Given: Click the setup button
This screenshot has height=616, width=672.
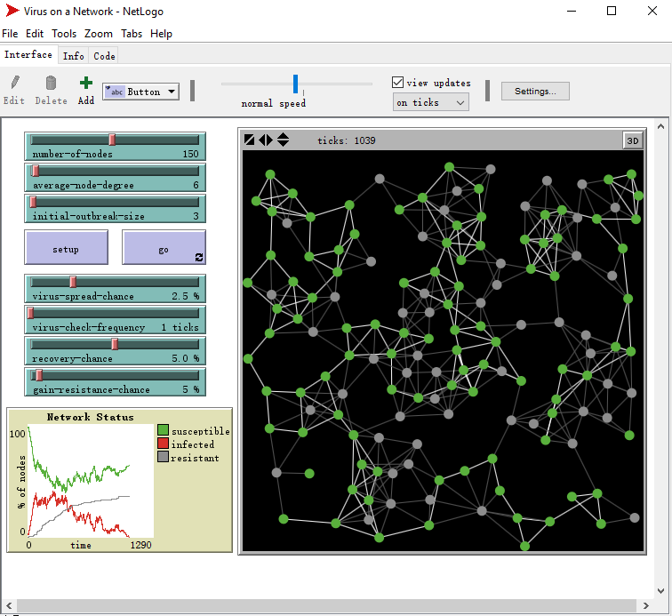Looking at the screenshot, I should [x=66, y=248].
